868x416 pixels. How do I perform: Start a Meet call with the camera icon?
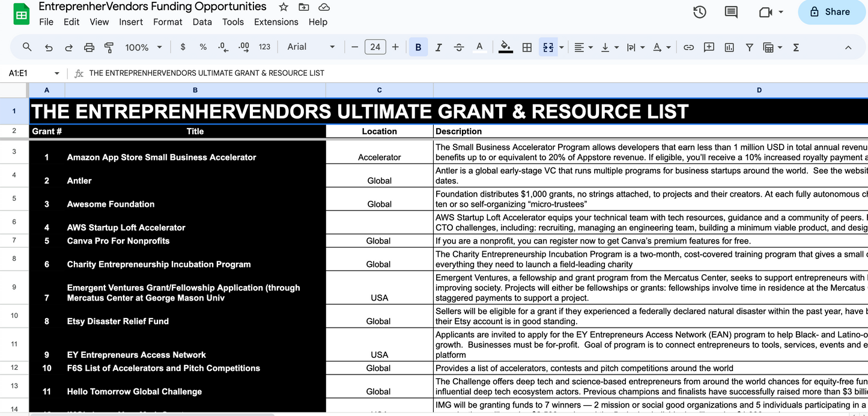pyautogui.click(x=765, y=12)
